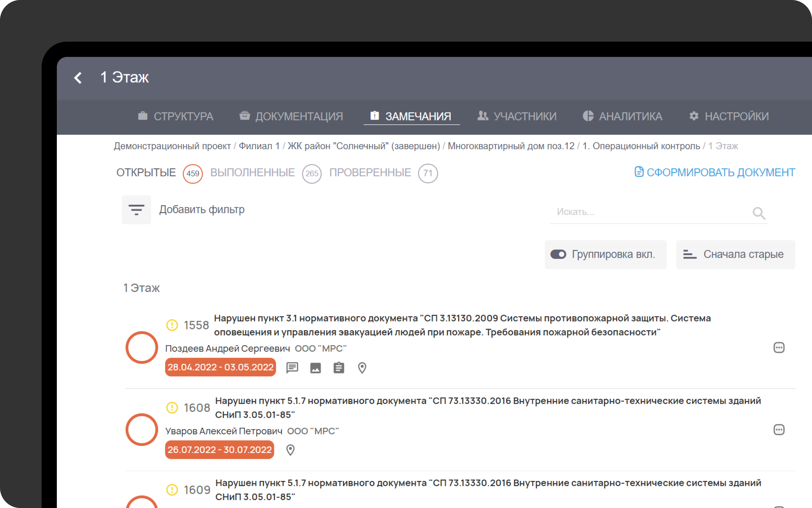Switch to the Документация tab
Image resolution: width=812 pixels, height=508 pixels.
pyautogui.click(x=291, y=116)
